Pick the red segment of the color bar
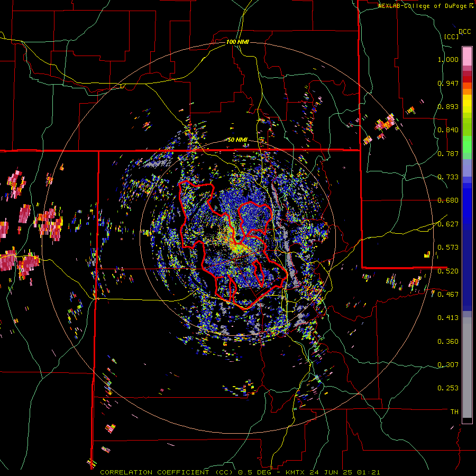Screen dimensions: 476x476 [467, 79]
